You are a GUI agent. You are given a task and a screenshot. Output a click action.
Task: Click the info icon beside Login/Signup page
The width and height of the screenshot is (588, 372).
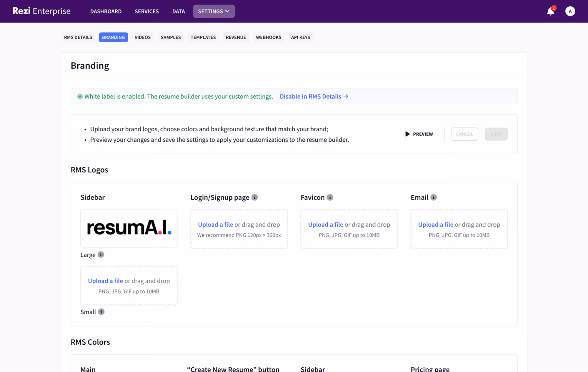(255, 197)
